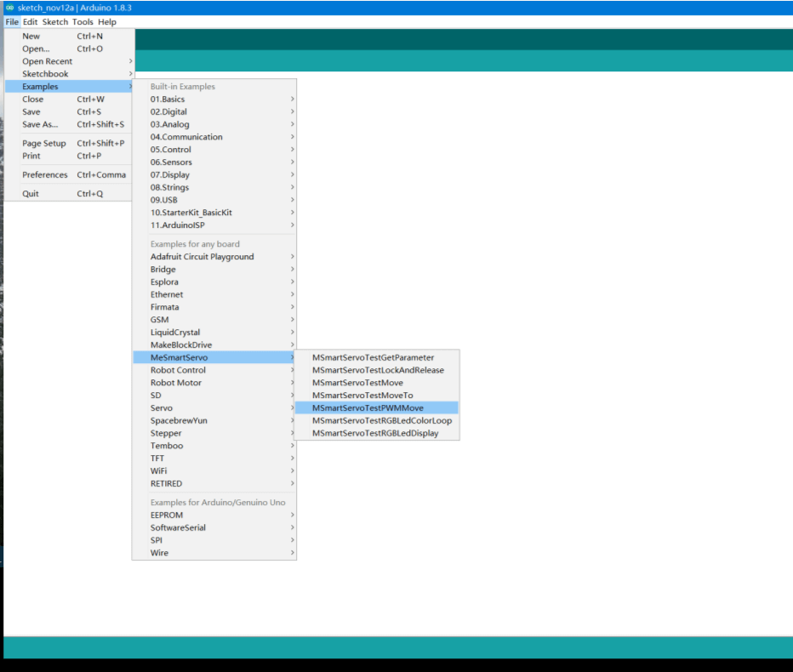Open the Edit menu

[x=31, y=22]
